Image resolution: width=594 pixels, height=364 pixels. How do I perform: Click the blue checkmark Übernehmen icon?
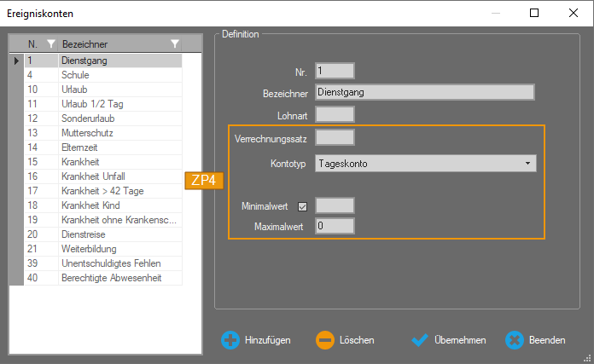[419, 340]
